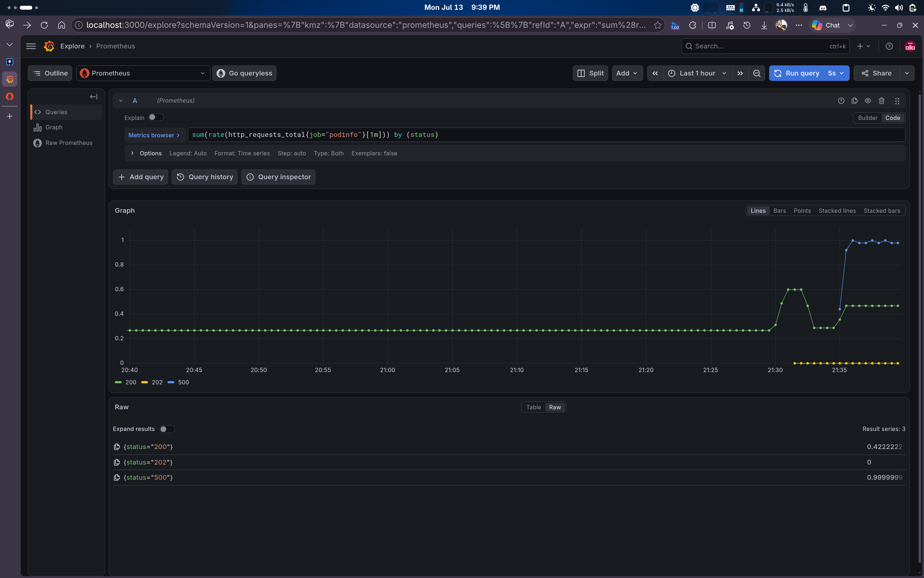
Task: Collapse query A row chevron
Action: pos(121,100)
